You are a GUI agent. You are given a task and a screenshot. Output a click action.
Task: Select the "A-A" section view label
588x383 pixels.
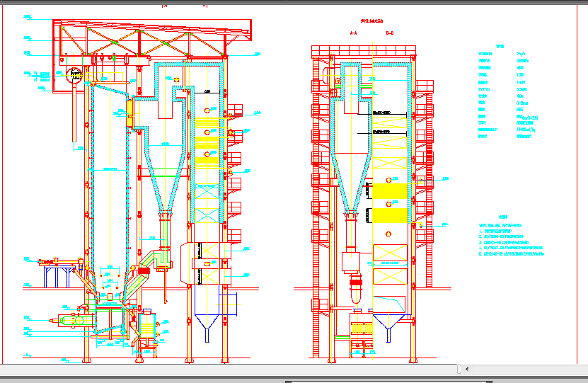coord(353,33)
